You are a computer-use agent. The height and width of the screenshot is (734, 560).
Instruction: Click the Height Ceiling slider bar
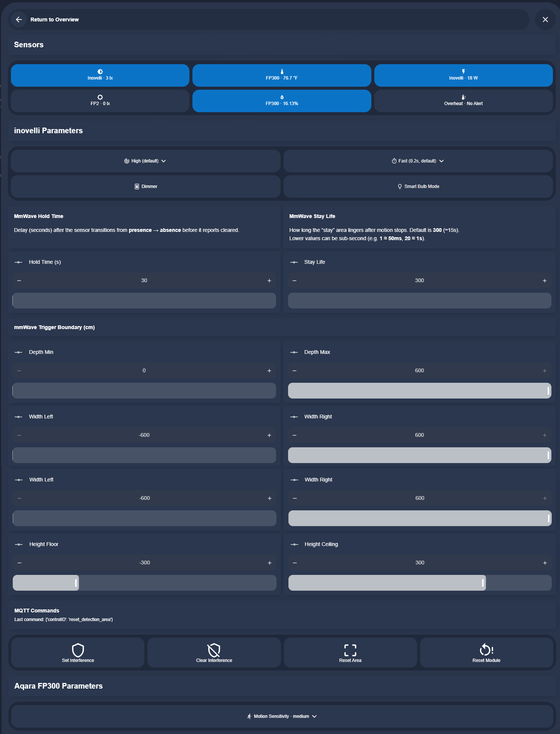(420, 583)
